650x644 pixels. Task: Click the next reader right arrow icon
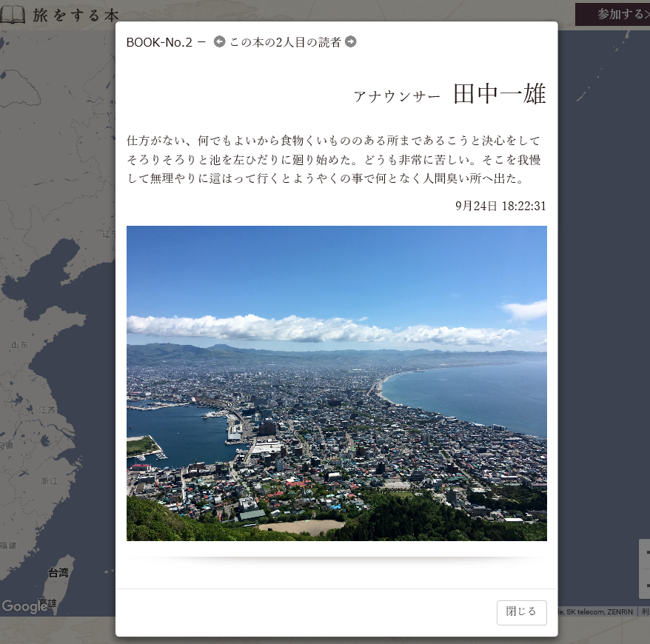tap(351, 41)
